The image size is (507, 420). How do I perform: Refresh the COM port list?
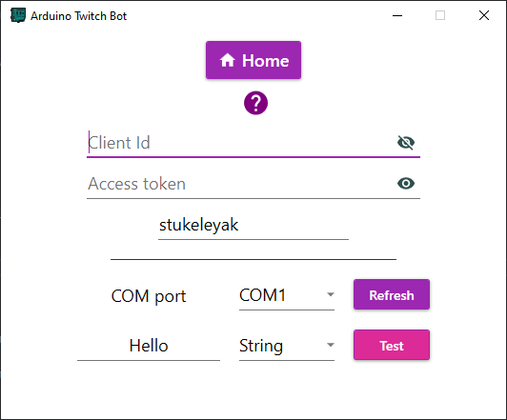click(x=392, y=294)
